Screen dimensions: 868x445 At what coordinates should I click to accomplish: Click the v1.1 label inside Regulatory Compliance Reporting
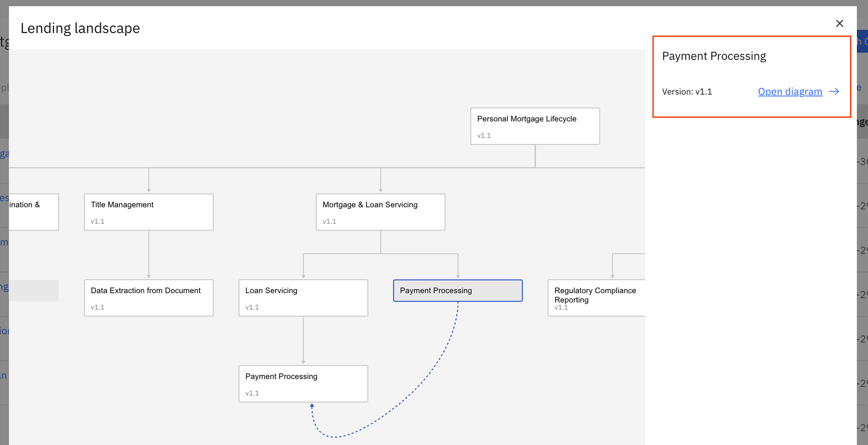561,307
